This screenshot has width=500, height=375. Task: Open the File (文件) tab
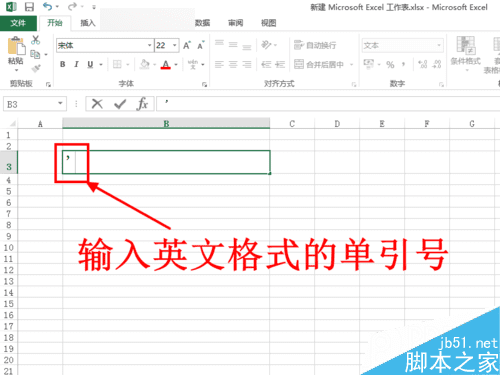(18, 23)
